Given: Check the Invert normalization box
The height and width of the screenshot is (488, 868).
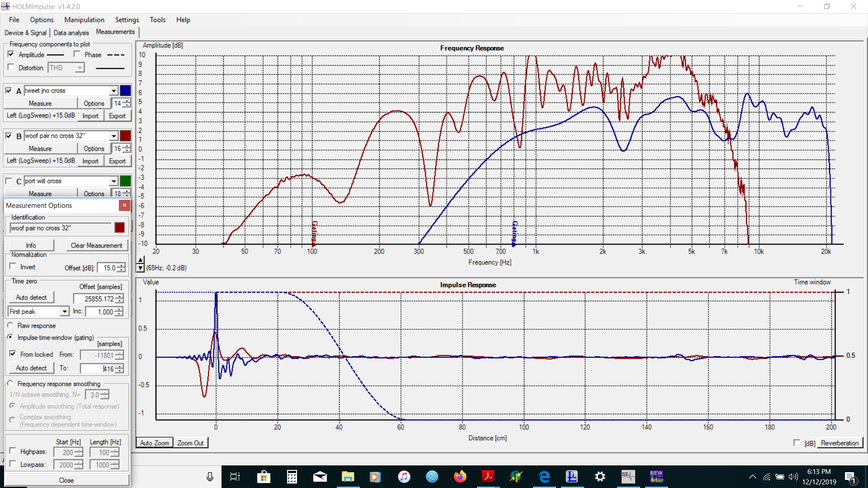Looking at the screenshot, I should (13, 267).
